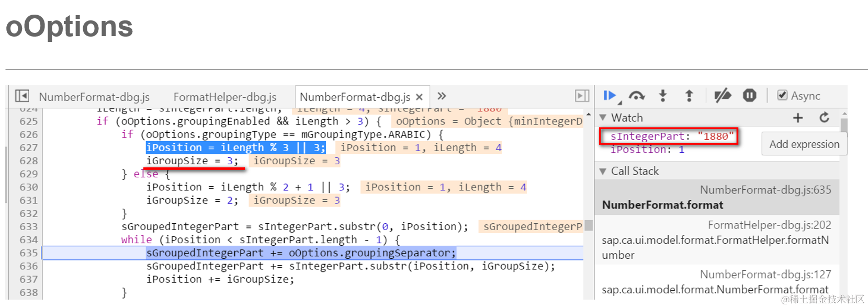868x308 pixels.
Task: Open FormatHelper-dbg.js:202 source link
Action: (x=769, y=225)
